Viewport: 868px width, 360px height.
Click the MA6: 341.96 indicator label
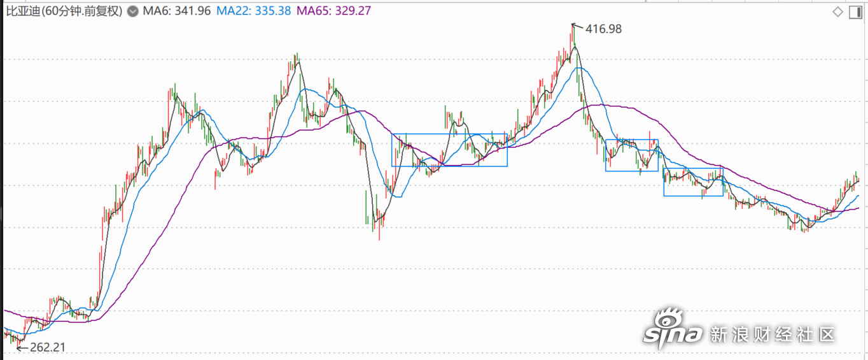[176, 11]
